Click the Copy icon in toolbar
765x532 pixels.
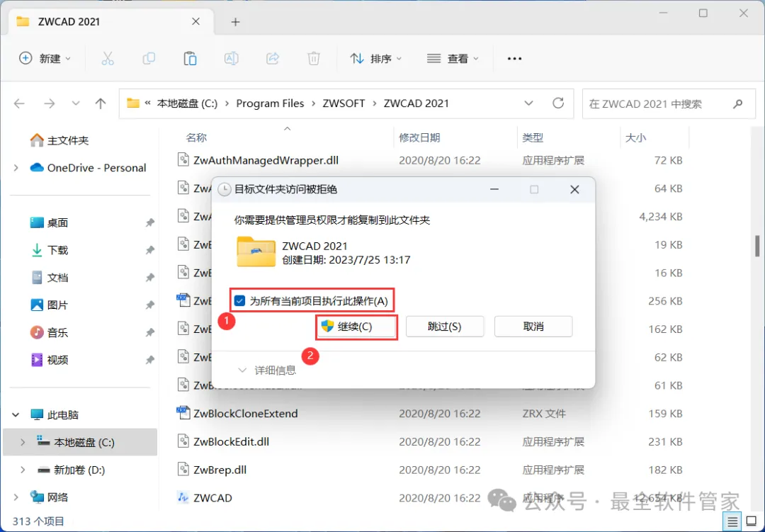coord(149,59)
